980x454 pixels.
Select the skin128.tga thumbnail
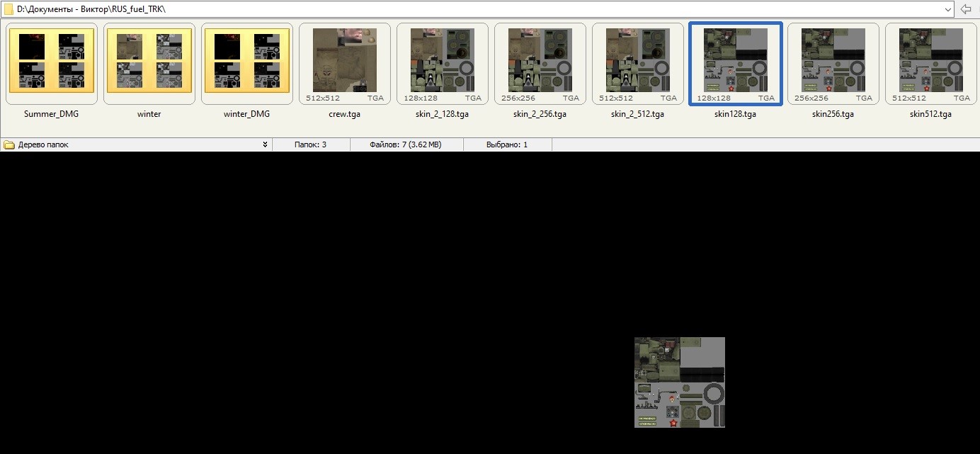[736, 64]
